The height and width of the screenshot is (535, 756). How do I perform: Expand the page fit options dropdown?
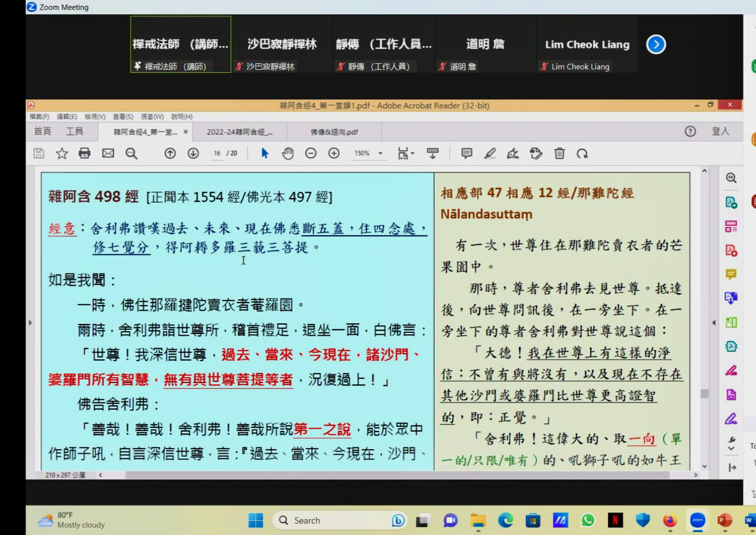pos(406,154)
